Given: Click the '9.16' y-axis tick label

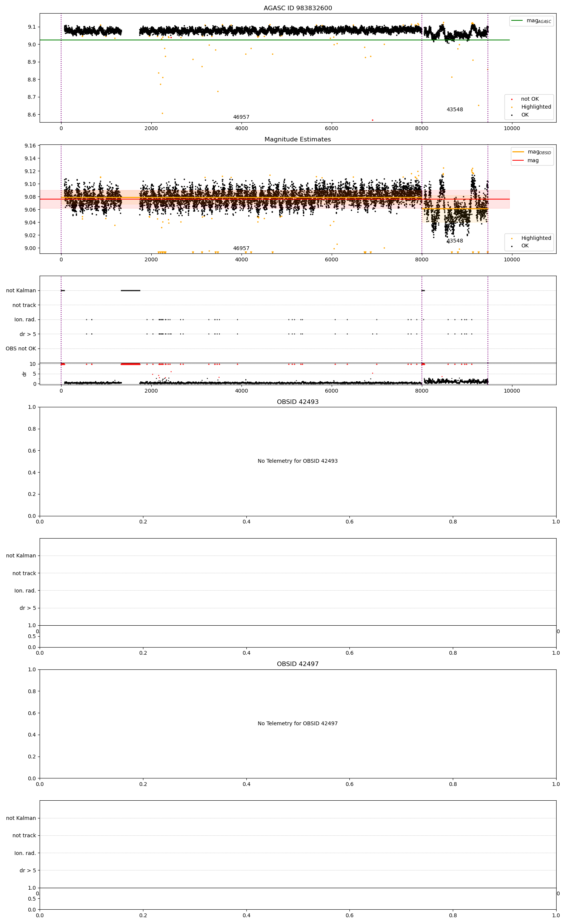Looking at the screenshot, I should pos(30,146).
